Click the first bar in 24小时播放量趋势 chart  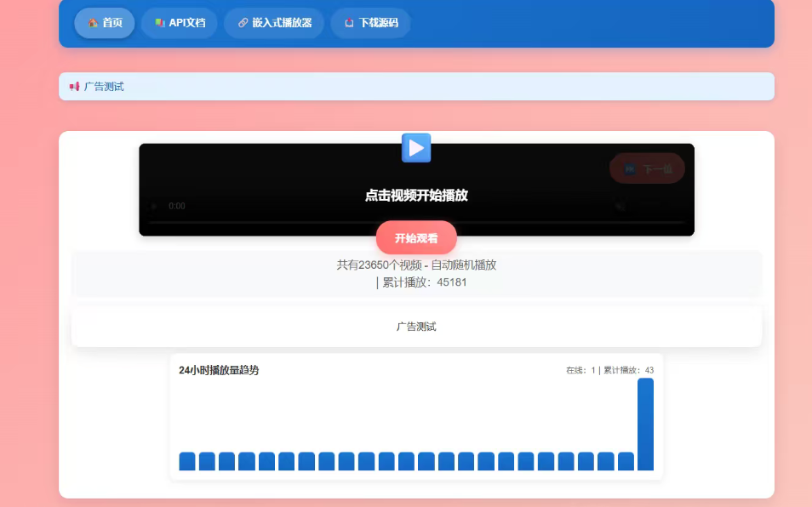[187, 461]
